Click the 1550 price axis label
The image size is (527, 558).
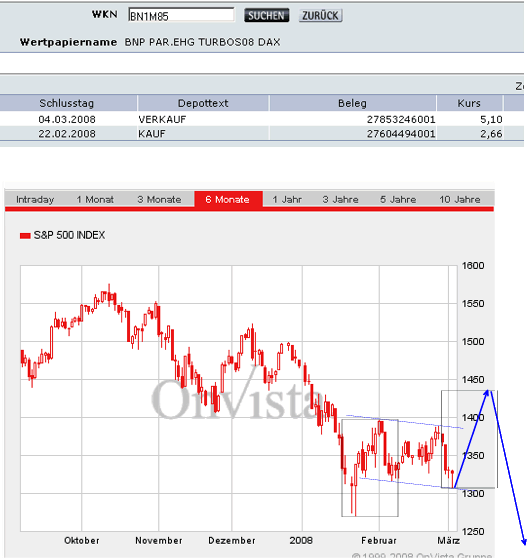click(473, 304)
